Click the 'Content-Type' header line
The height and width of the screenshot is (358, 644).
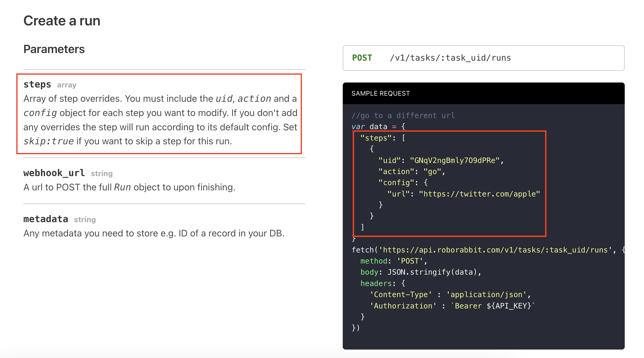point(450,294)
